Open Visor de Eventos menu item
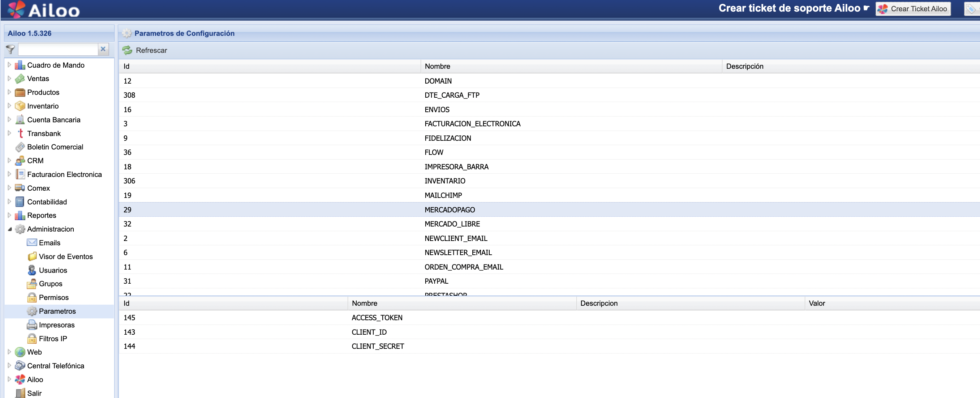 (65, 256)
